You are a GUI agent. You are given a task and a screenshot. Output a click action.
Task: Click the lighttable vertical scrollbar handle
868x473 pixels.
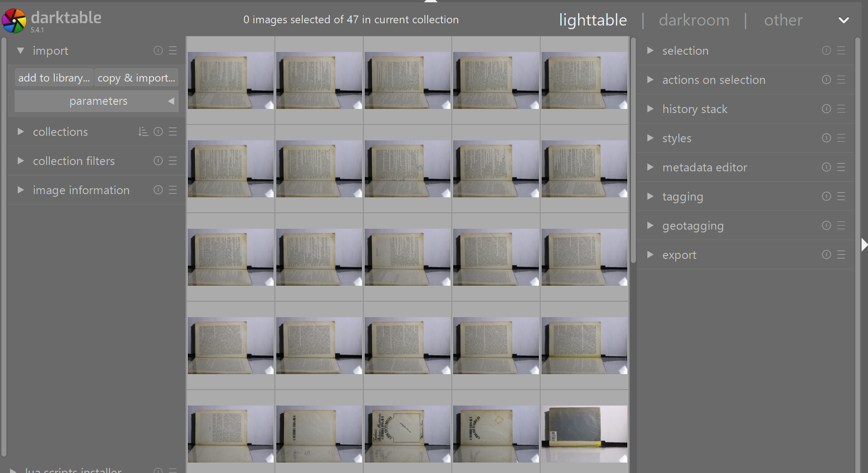click(x=633, y=150)
